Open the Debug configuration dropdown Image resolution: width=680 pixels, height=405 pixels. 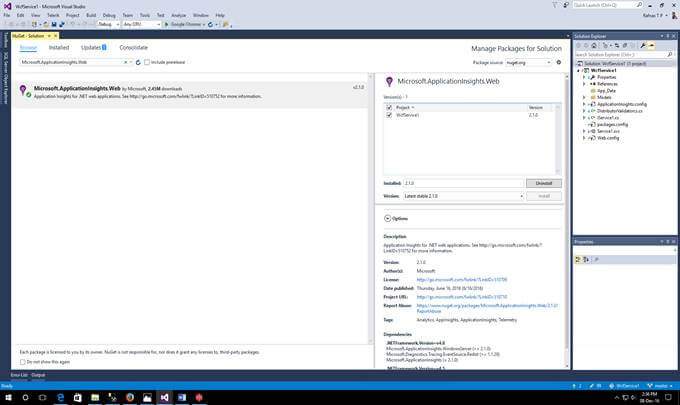point(108,25)
